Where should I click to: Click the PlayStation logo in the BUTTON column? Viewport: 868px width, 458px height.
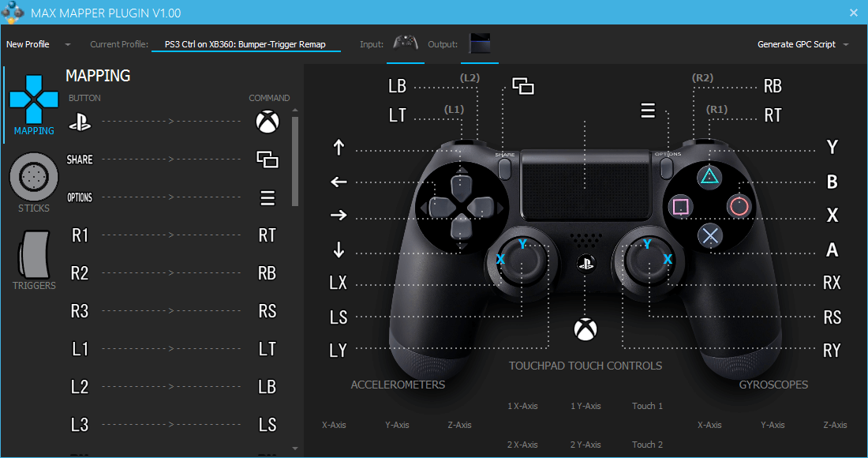click(x=80, y=122)
